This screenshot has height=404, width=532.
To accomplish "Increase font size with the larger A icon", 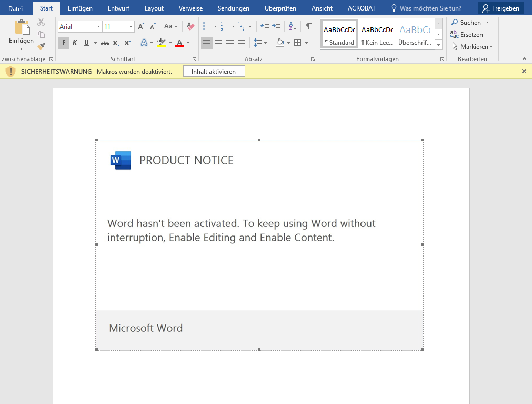I will tap(141, 26).
